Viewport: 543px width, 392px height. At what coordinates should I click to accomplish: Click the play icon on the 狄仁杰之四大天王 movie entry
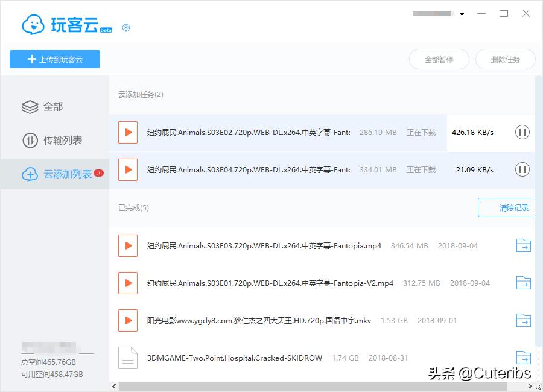coord(127,320)
